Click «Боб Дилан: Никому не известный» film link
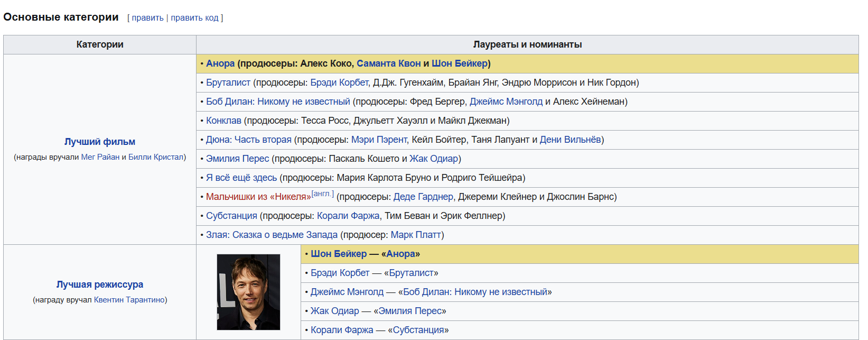The image size is (868, 340). click(278, 102)
